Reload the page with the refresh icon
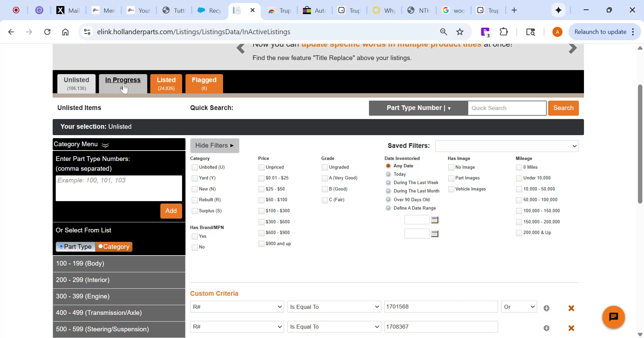The width and height of the screenshot is (644, 338). coord(47,32)
